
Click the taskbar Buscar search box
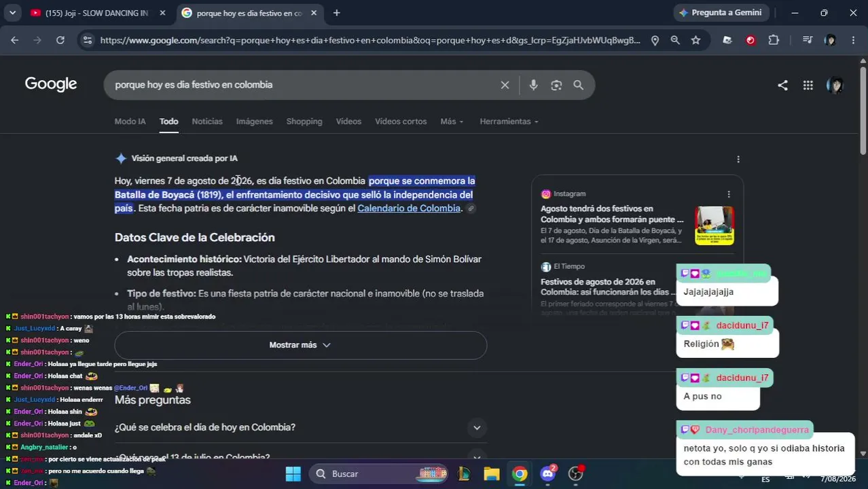[x=380, y=474]
